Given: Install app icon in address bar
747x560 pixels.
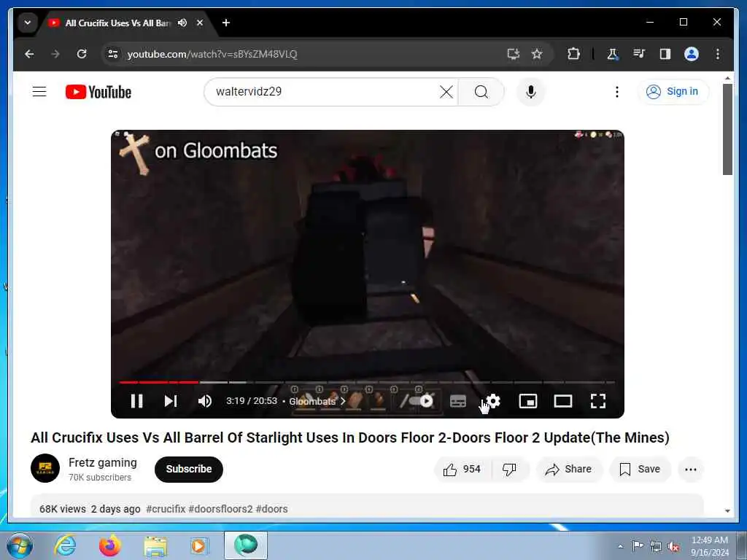Looking at the screenshot, I should tap(513, 54).
